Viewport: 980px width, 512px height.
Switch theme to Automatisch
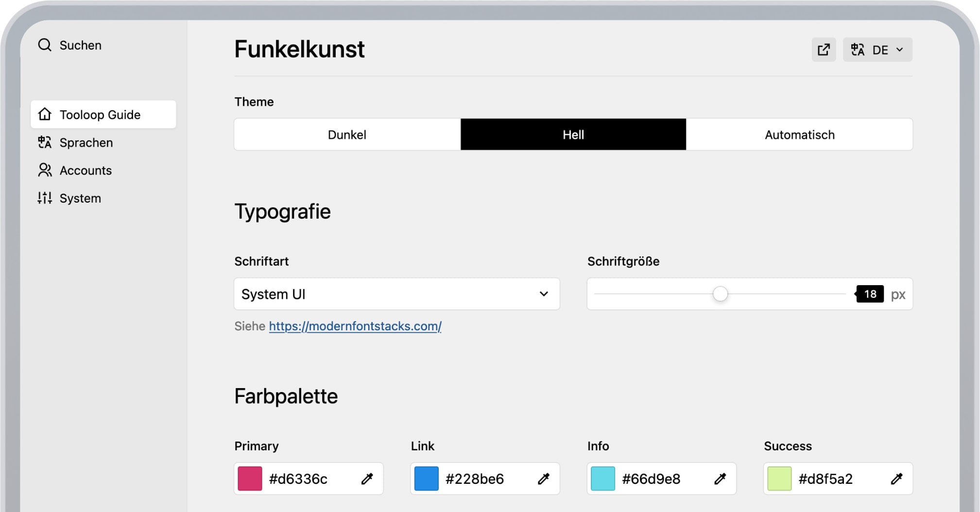(x=799, y=135)
